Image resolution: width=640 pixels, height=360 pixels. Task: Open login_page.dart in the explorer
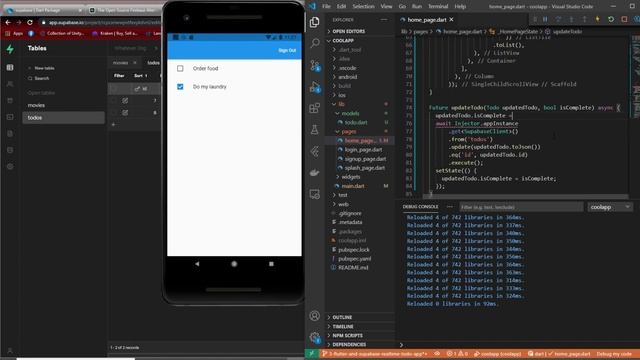tap(363, 150)
